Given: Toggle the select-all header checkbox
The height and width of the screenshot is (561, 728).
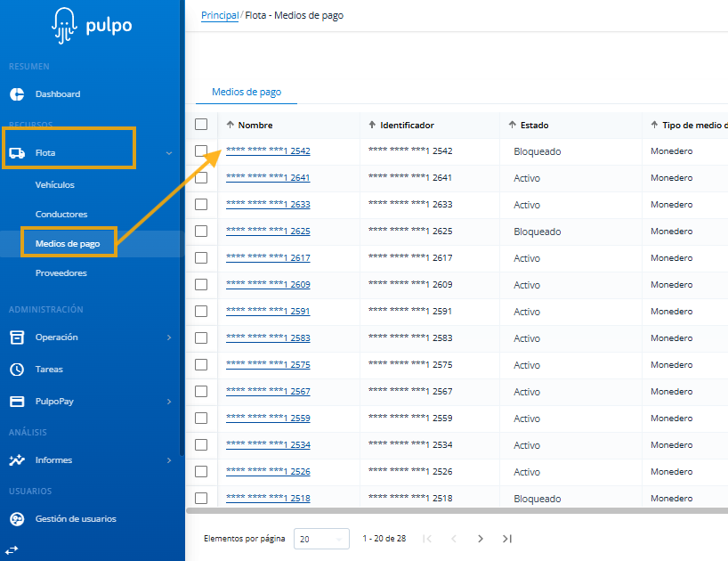Looking at the screenshot, I should coord(201,125).
